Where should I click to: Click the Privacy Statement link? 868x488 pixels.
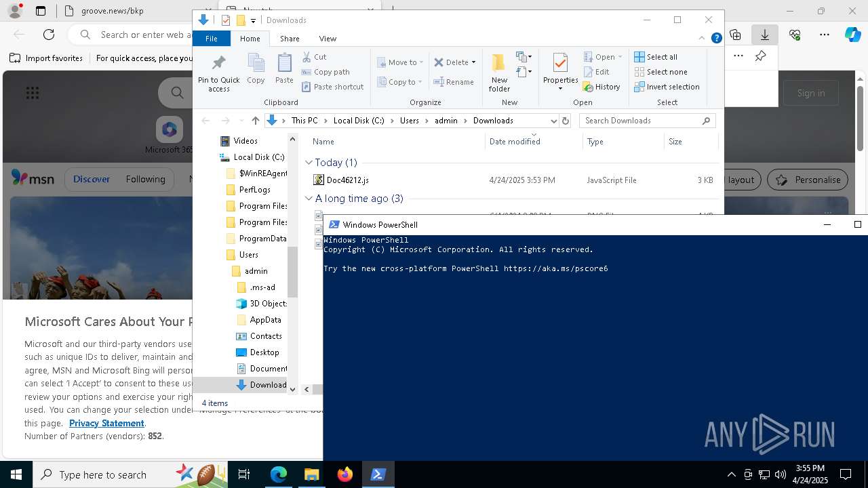coord(106,423)
